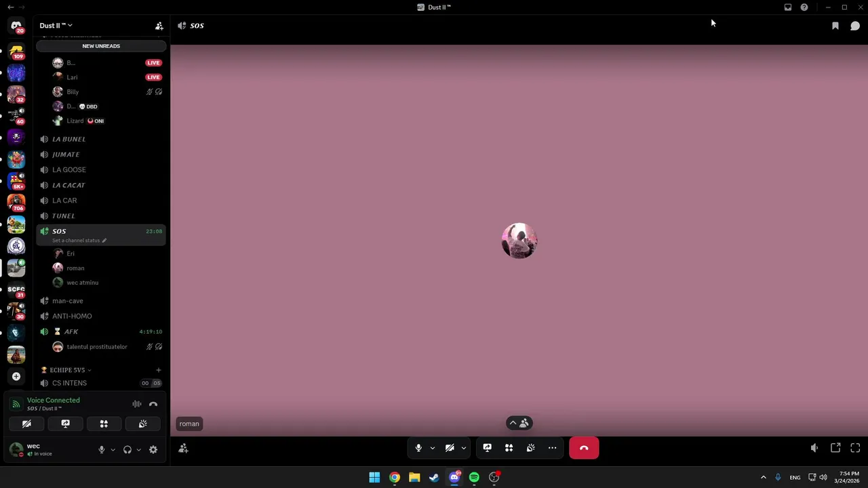Image resolution: width=868 pixels, height=488 pixels.
Task: Deafen with headphones icon in user panel
Action: 127,449
